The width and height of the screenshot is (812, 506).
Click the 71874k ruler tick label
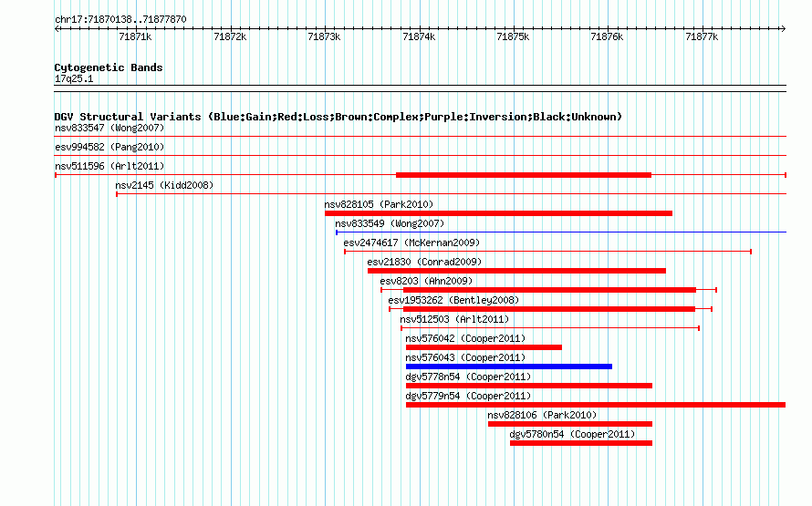coord(419,36)
